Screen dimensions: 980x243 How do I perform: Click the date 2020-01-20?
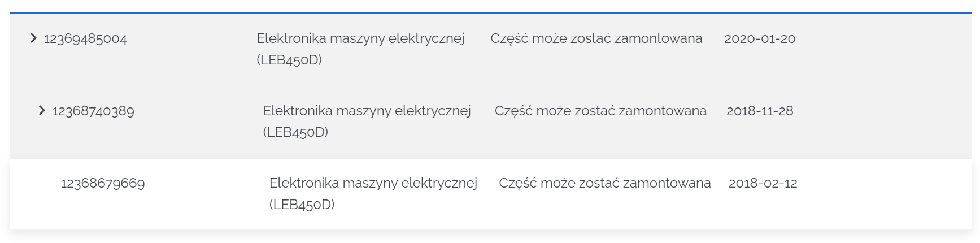pos(760,38)
